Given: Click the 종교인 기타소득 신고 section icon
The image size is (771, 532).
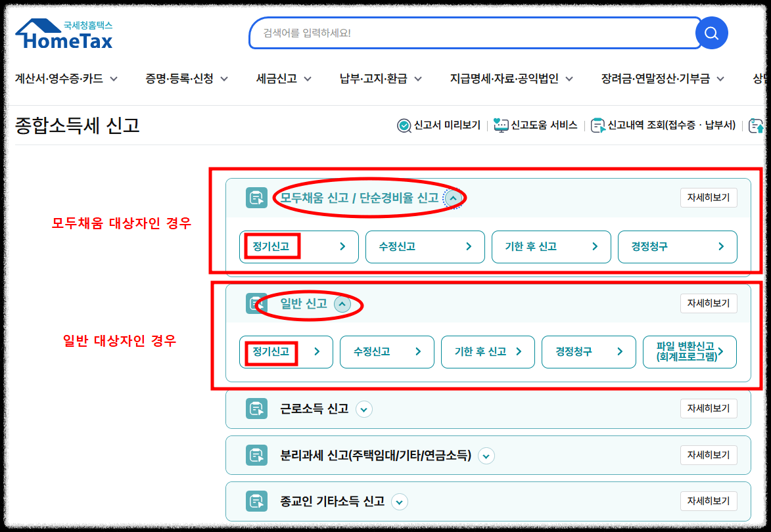Looking at the screenshot, I should 256,500.
